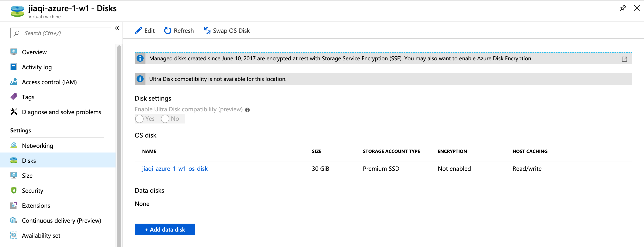
Task: Click the Diagnose and solve problems wrench icon
Action: (x=14, y=112)
